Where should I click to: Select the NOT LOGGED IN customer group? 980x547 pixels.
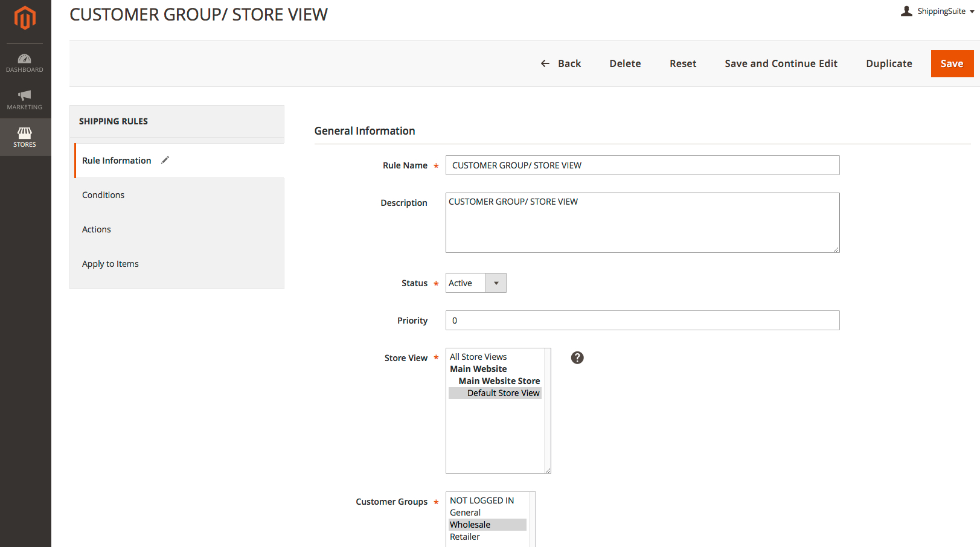pyautogui.click(x=481, y=500)
